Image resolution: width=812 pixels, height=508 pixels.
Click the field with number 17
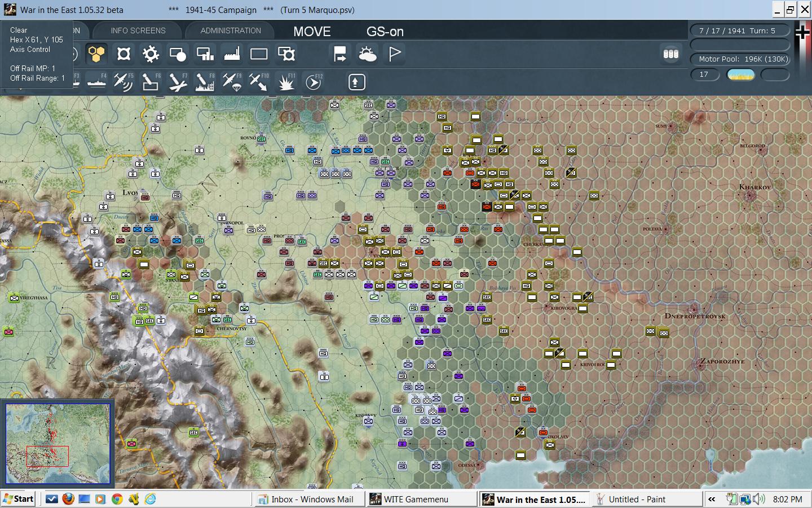[x=705, y=75]
